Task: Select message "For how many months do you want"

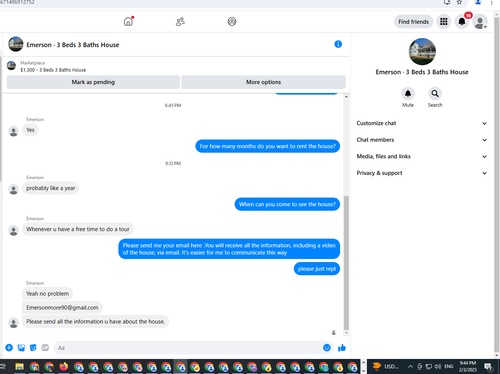Action: [x=268, y=146]
